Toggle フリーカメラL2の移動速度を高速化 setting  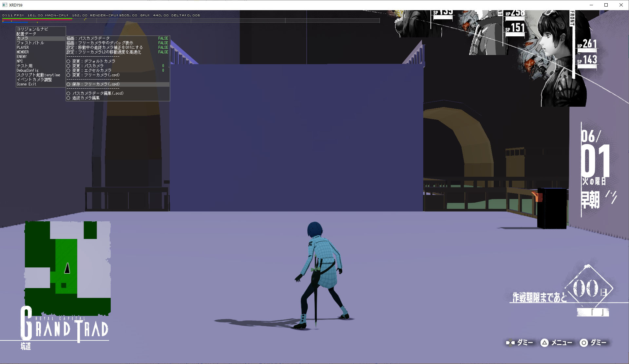point(118,52)
